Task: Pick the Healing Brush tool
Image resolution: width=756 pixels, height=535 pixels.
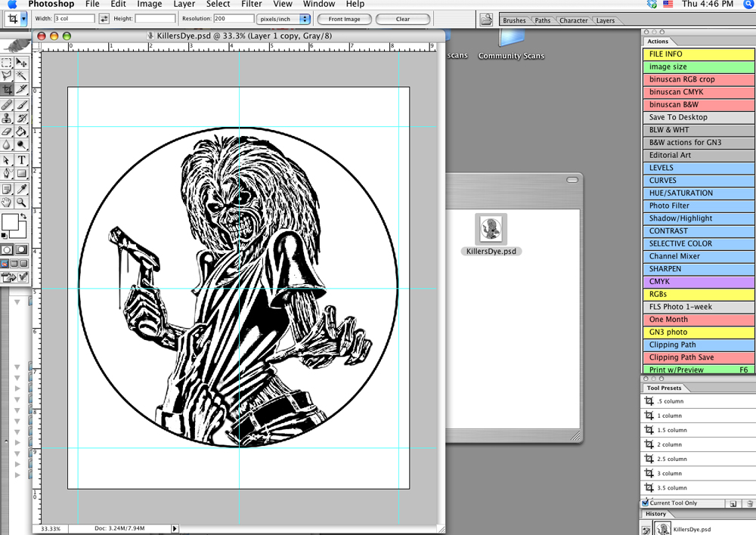Action: click(x=7, y=104)
